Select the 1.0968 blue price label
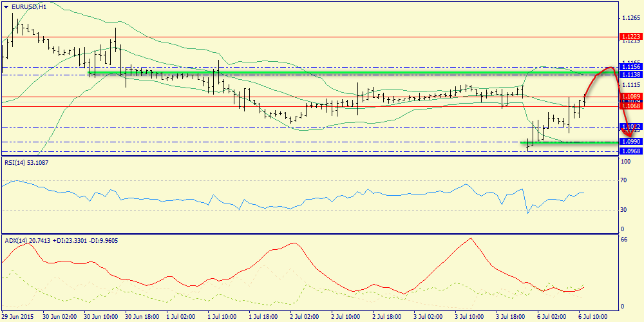Image resolution: width=644 pixels, height=322 pixels. (x=629, y=151)
